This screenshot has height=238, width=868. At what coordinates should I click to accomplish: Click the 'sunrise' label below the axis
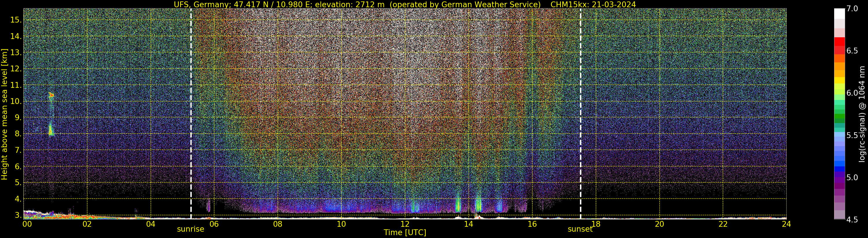coord(191,229)
